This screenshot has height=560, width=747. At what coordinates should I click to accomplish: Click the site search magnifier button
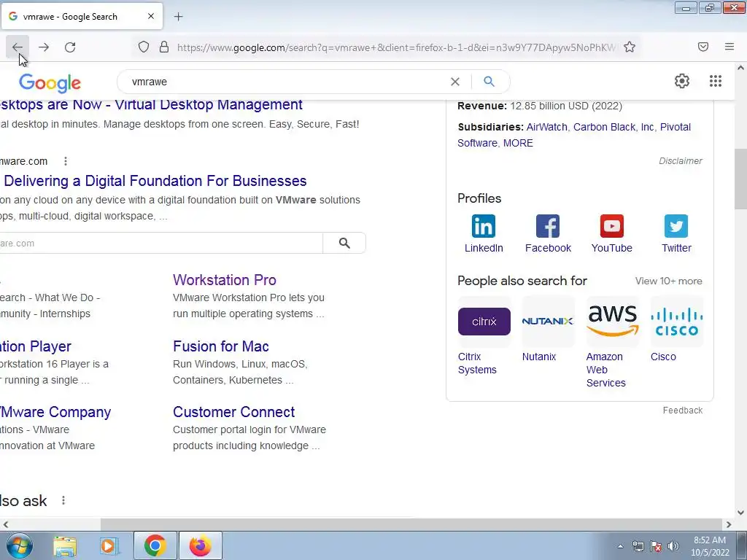[344, 243]
